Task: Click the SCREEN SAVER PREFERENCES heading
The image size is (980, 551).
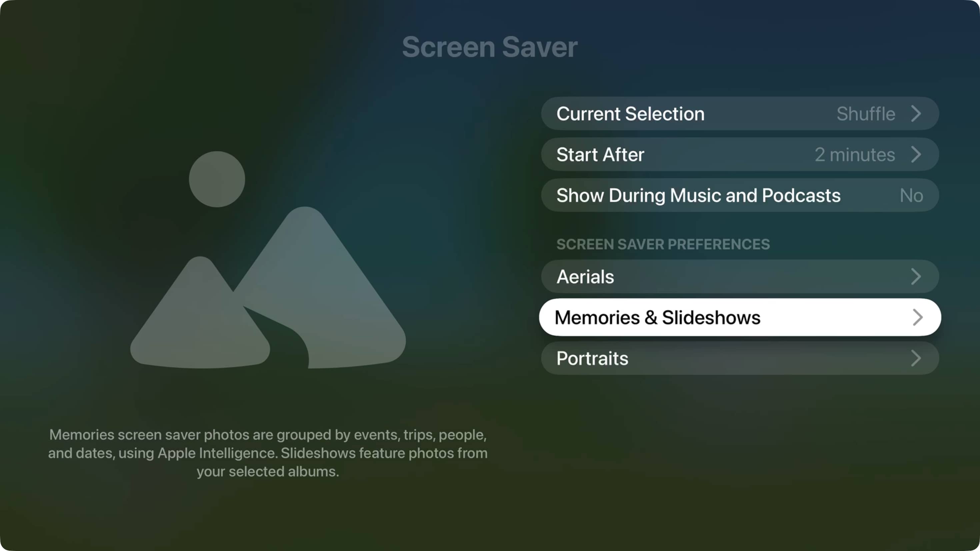Action: tap(663, 244)
